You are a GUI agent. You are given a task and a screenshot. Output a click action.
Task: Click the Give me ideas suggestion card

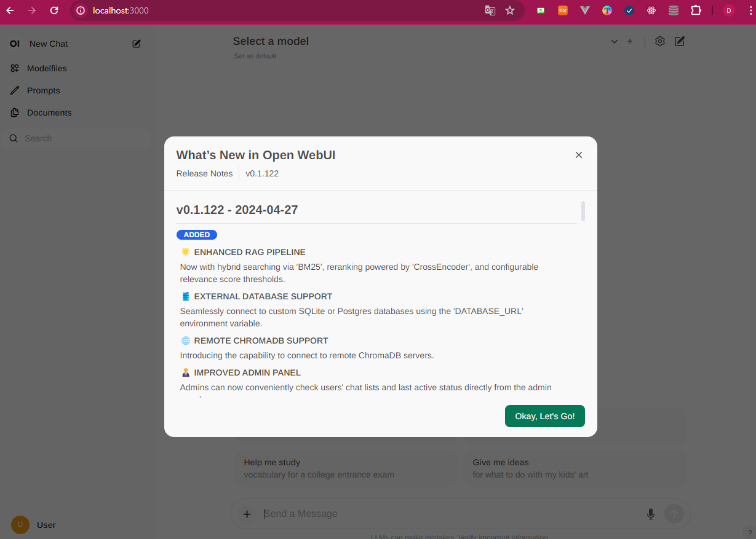coord(575,468)
